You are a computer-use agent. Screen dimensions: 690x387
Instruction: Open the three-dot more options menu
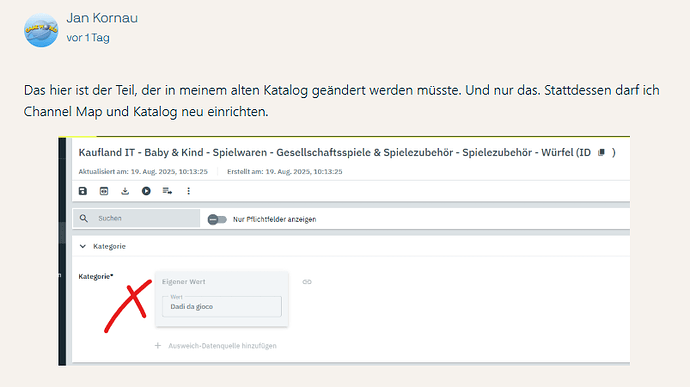188,191
